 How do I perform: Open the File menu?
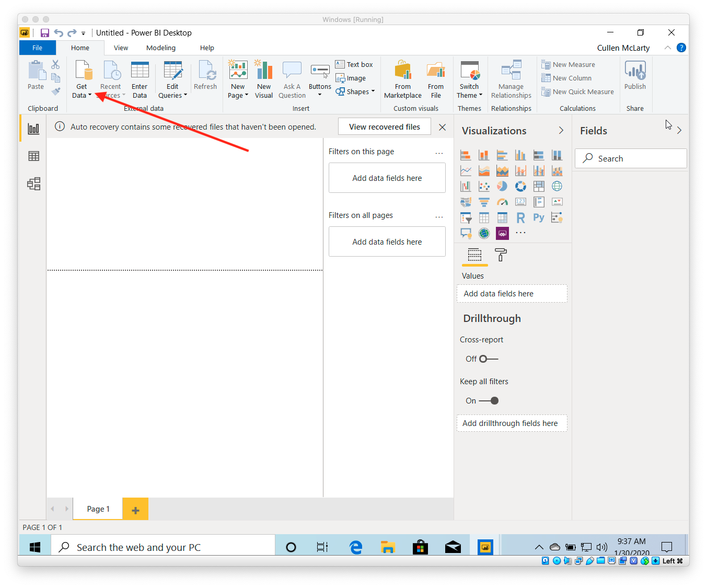point(37,48)
